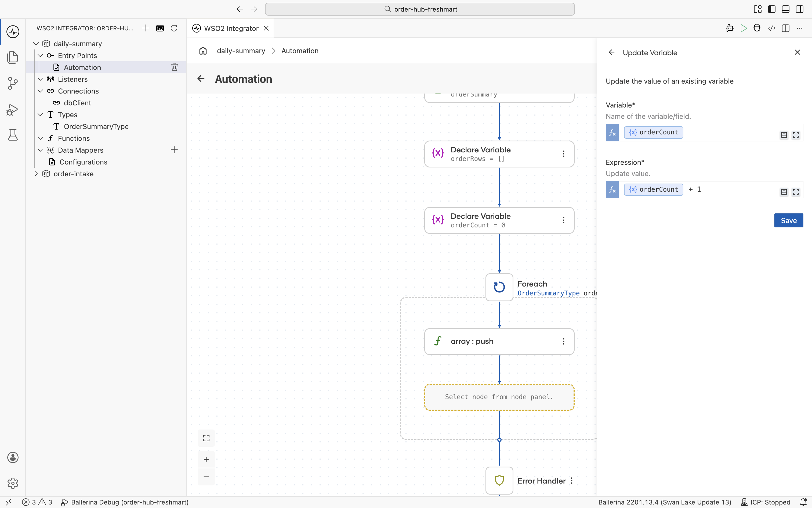Show source code with the </> icon
This screenshot has height=508, width=812.
772,28
